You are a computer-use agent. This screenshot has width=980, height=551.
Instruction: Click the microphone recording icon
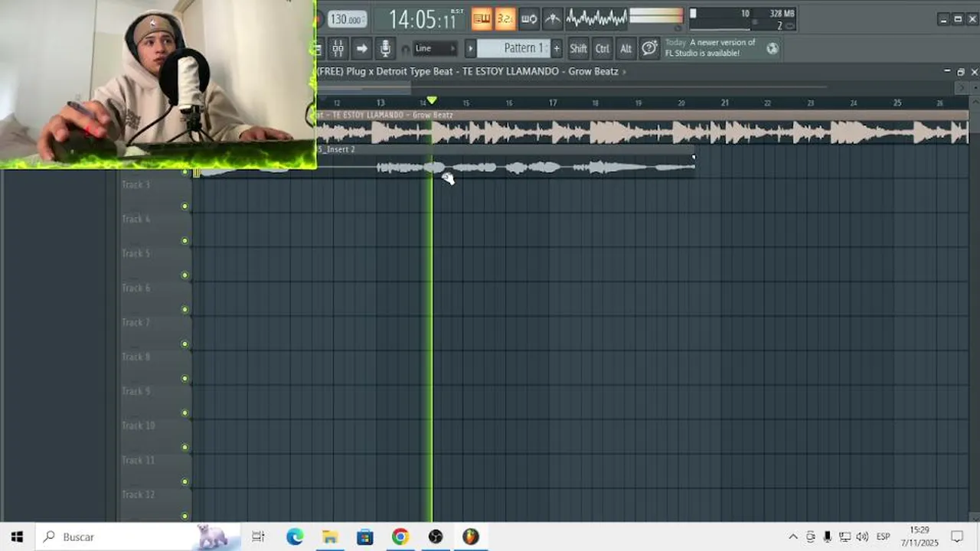click(385, 48)
